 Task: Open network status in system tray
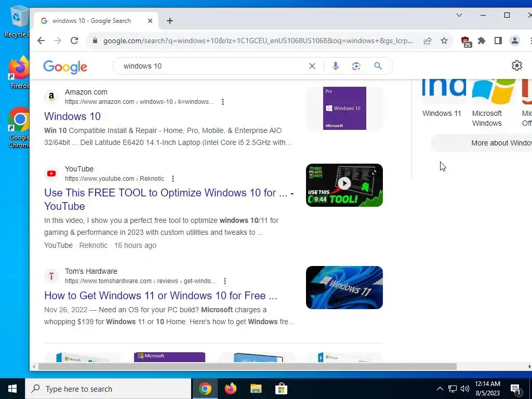pyautogui.click(x=453, y=389)
